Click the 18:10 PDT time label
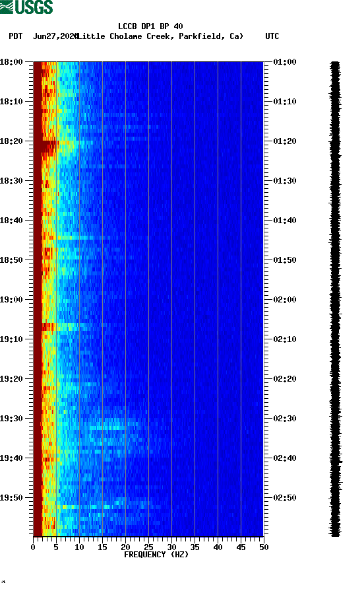Screen dimensions: 364x589 point(11,102)
